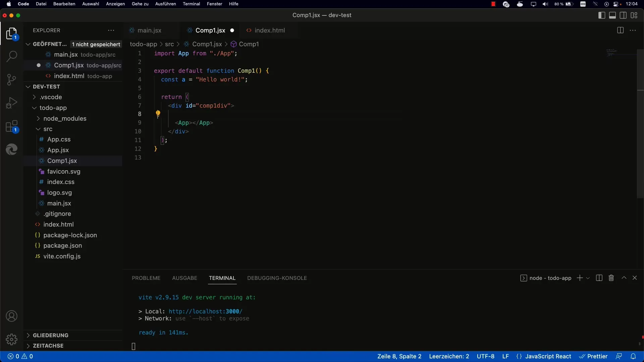This screenshot has width=644, height=362.
Task: Click the feedback icon in status bar
Action: pyautogui.click(x=619, y=356)
